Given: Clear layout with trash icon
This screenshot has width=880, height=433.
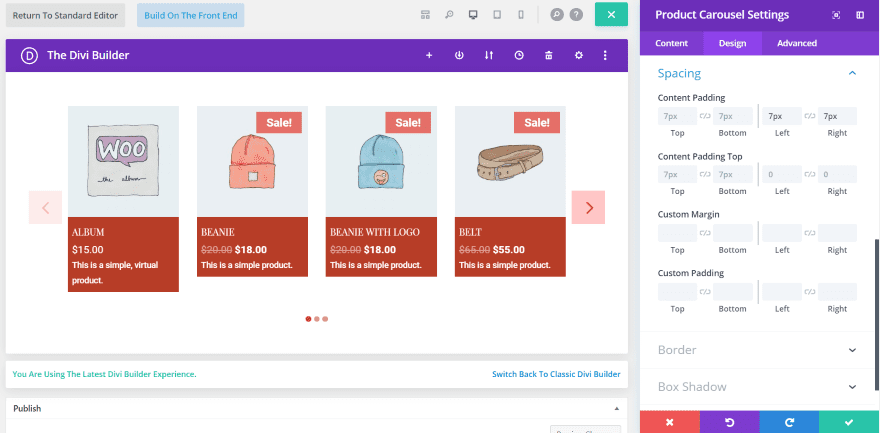Looking at the screenshot, I should (549, 55).
